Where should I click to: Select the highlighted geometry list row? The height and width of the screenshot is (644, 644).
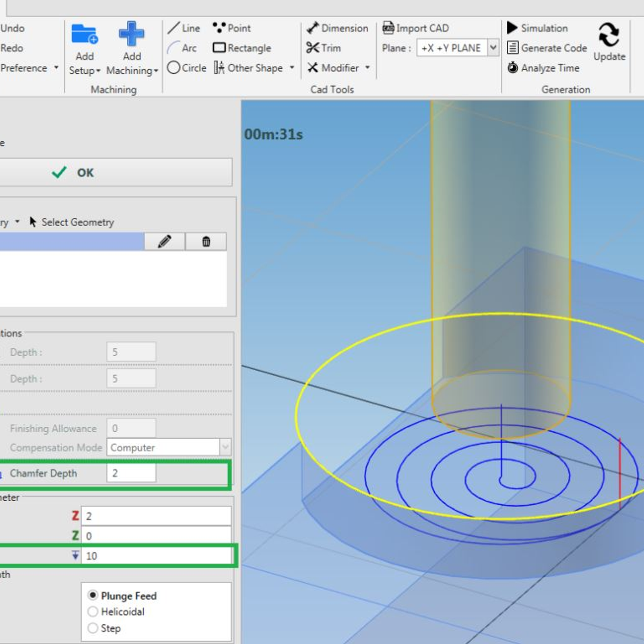click(72, 242)
